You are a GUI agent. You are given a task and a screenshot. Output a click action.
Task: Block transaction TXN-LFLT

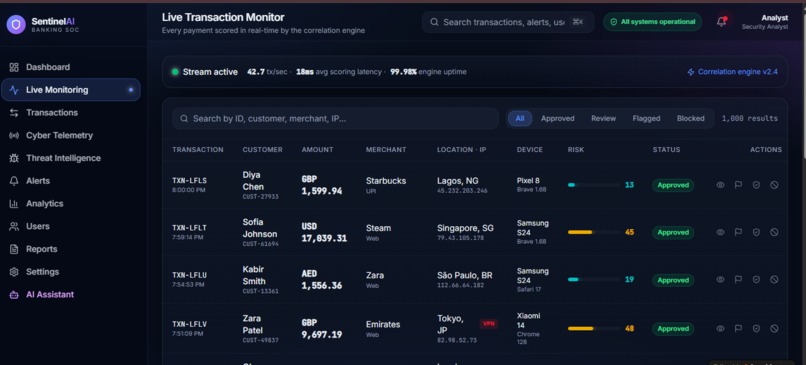(774, 232)
